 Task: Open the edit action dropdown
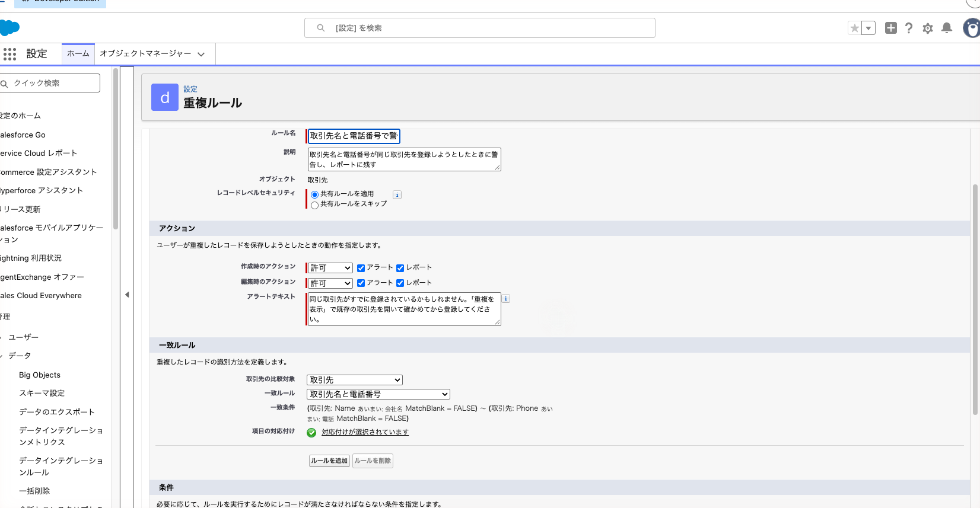pos(330,283)
